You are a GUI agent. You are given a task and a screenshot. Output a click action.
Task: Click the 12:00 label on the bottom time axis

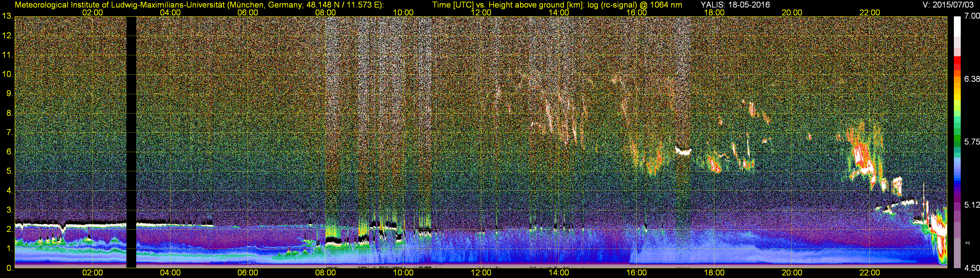coord(481,273)
